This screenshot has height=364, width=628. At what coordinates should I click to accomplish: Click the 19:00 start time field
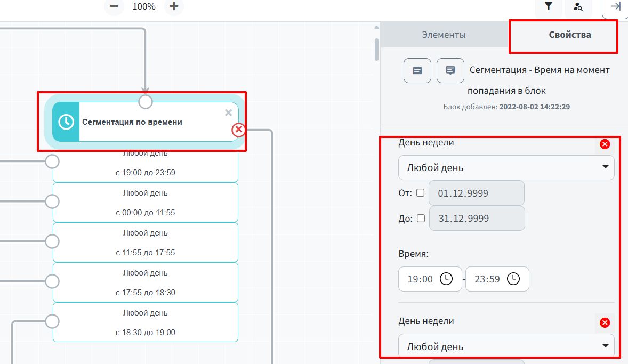430,279
